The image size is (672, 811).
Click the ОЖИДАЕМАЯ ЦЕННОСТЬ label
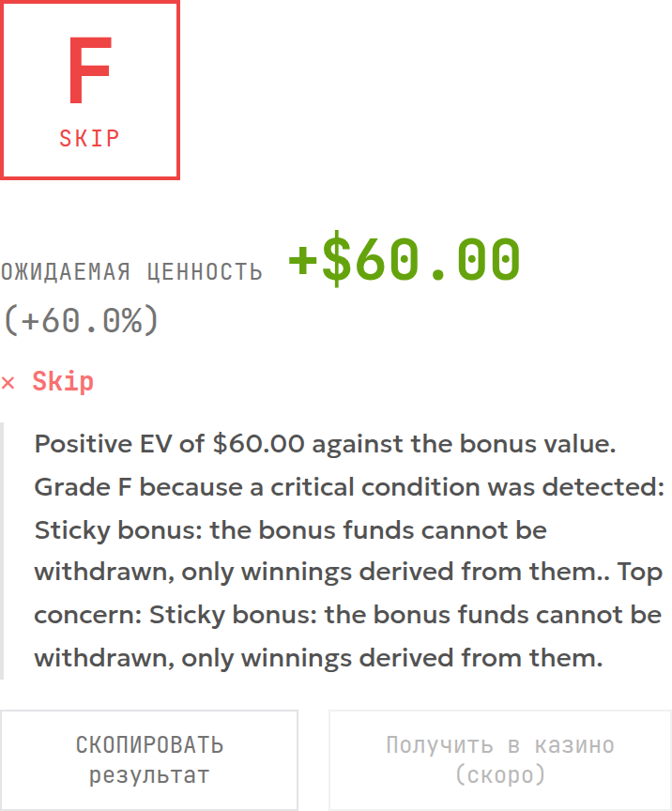click(x=132, y=271)
